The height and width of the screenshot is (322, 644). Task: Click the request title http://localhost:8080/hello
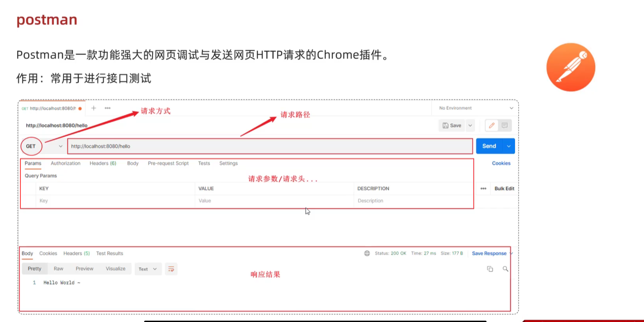pos(57,126)
